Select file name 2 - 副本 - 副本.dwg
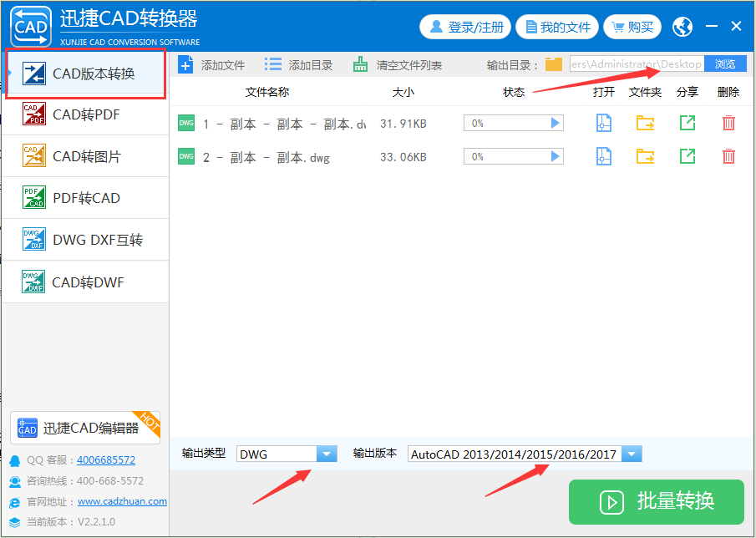Image resolution: width=756 pixels, height=538 pixels. click(x=266, y=158)
